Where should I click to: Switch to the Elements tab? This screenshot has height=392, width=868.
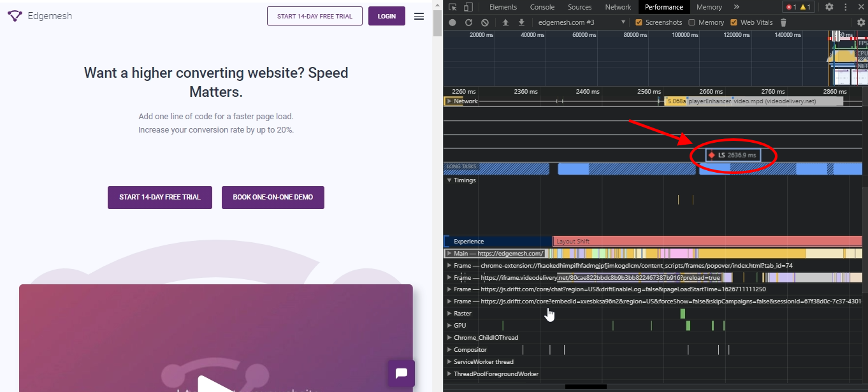tap(503, 7)
